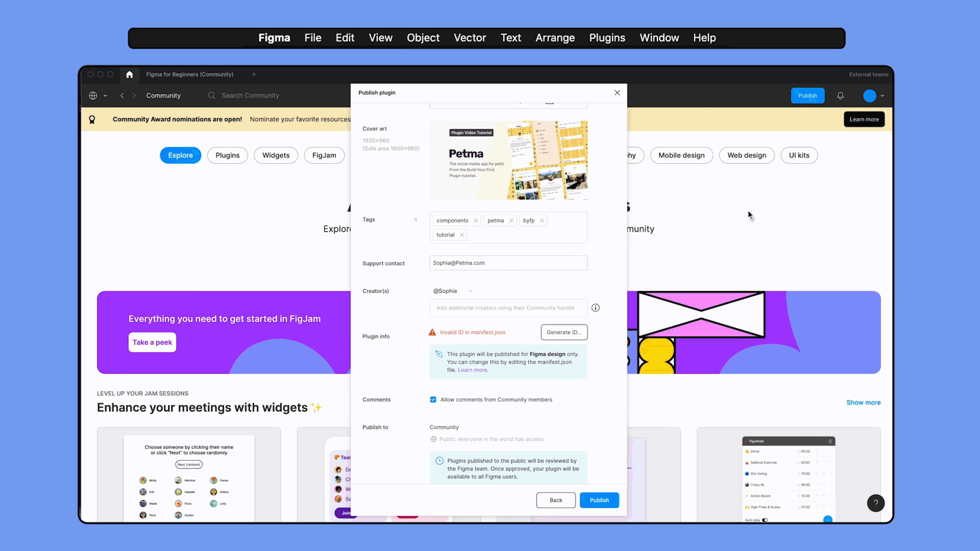Click the Figma logo menu icon
980x551 pixels.
[x=274, y=37]
